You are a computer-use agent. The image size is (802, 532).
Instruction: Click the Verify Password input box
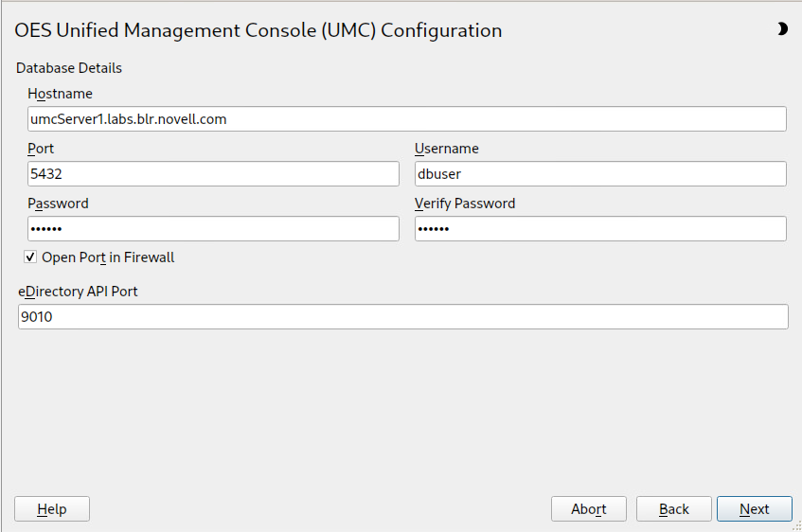pyautogui.click(x=600, y=229)
